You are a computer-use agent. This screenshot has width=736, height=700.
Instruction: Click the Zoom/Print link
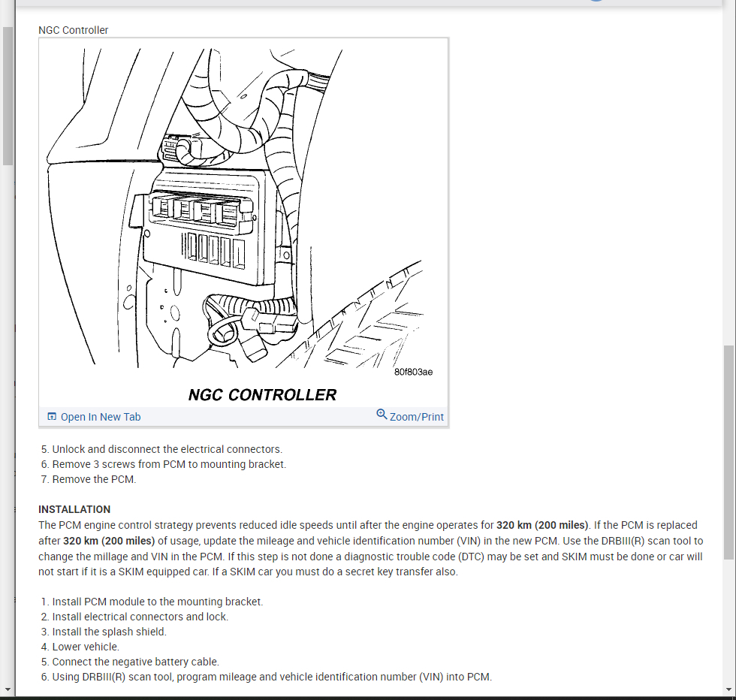410,416
